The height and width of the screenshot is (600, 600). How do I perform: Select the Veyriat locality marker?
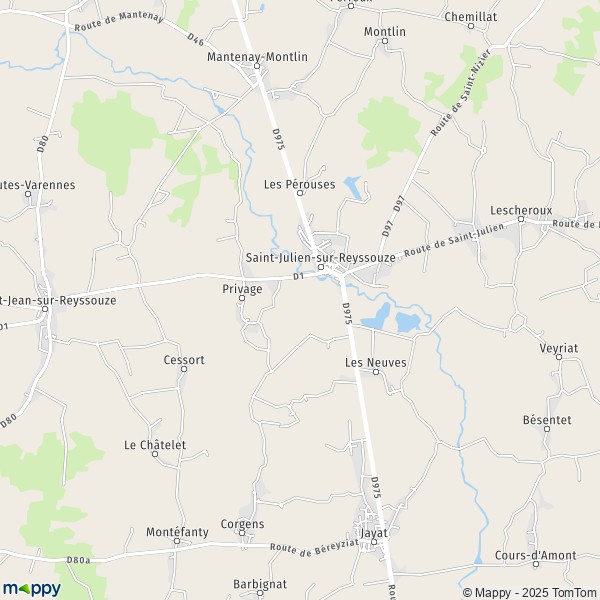[559, 357]
